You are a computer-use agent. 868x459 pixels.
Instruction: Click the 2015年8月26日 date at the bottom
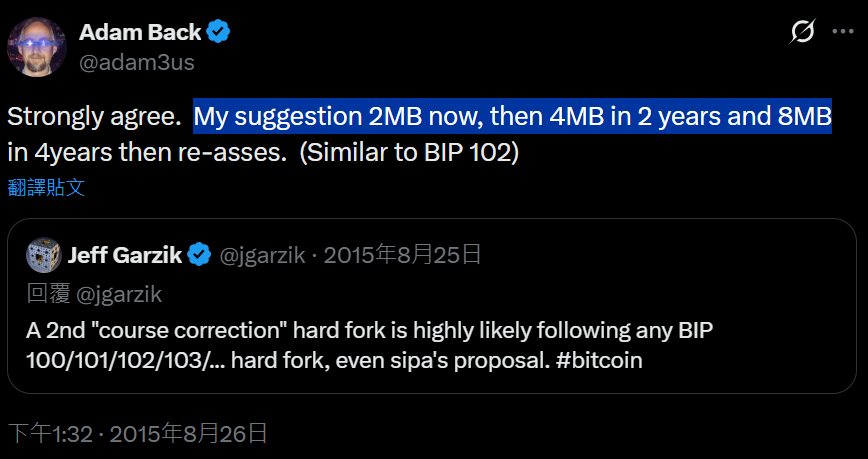pyautogui.click(x=188, y=434)
